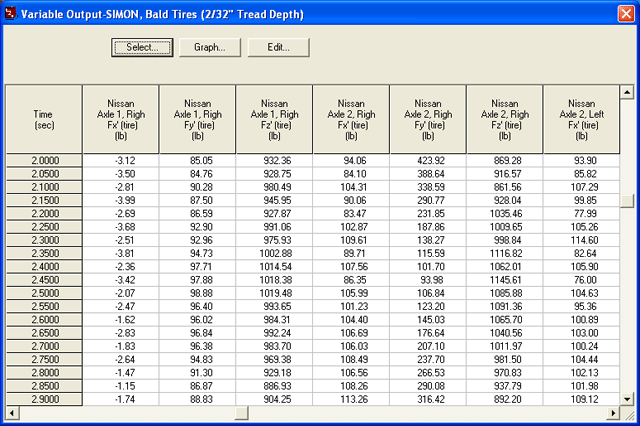Select the 2.0000 time row header
The image size is (640, 426).
(x=44, y=160)
